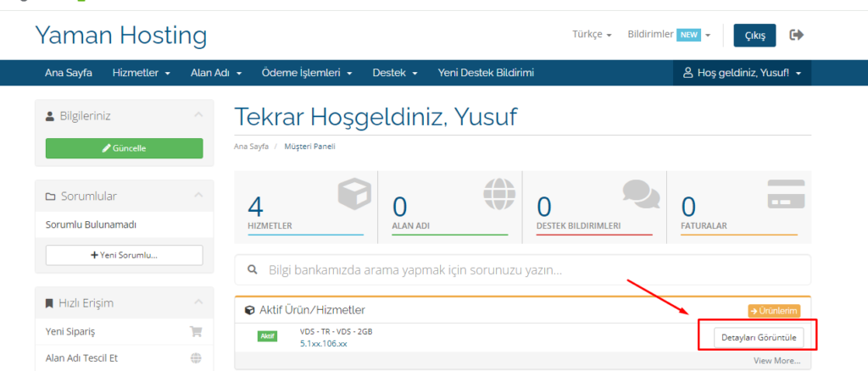Click the green Güncelle button
The width and height of the screenshot is (868, 371).
coord(124,148)
